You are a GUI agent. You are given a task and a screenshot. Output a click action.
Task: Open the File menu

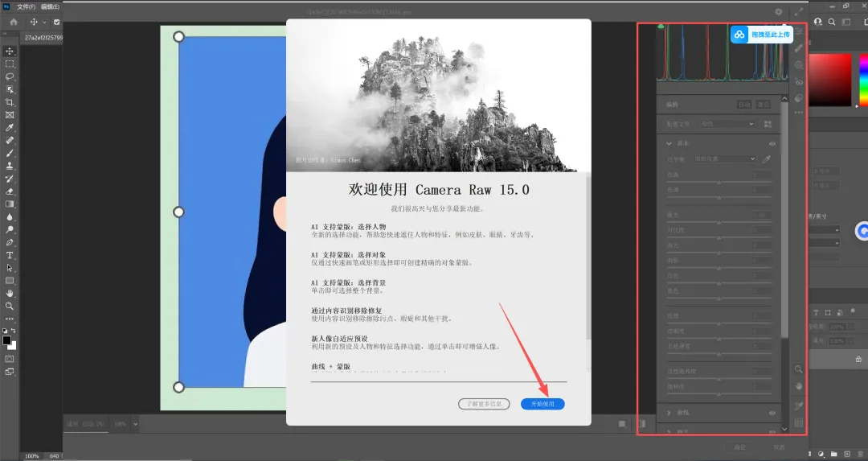tap(26, 6)
